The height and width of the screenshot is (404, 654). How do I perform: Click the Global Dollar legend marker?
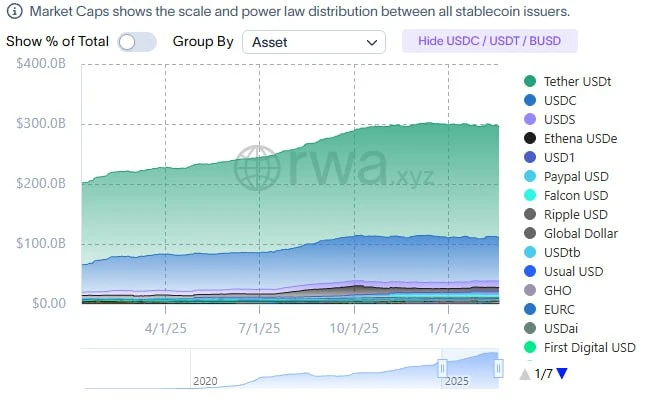pos(529,233)
